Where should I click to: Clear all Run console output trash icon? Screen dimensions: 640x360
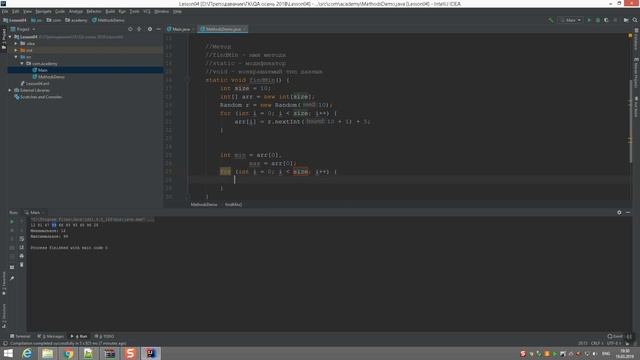(x=22, y=265)
